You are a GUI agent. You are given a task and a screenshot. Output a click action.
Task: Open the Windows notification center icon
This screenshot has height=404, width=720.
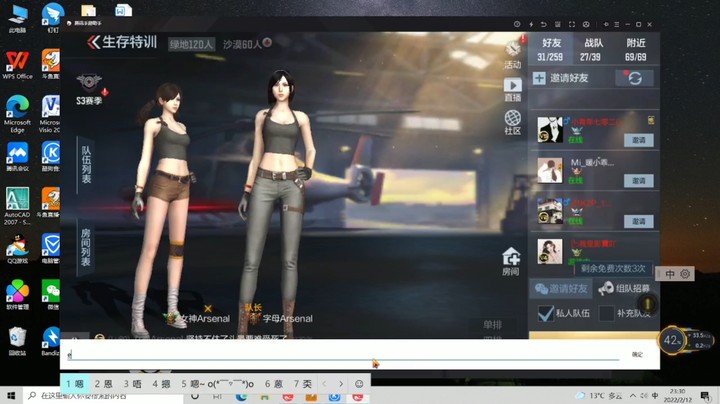click(706, 396)
